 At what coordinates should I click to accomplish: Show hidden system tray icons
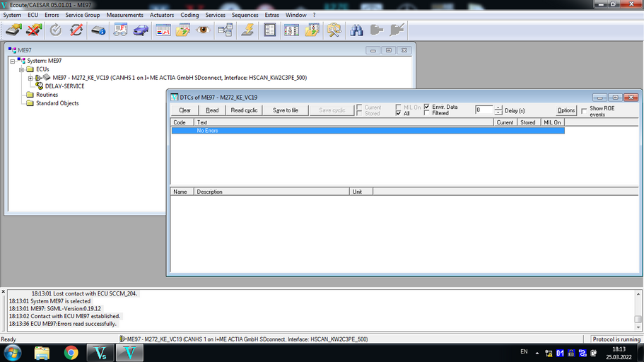537,353
